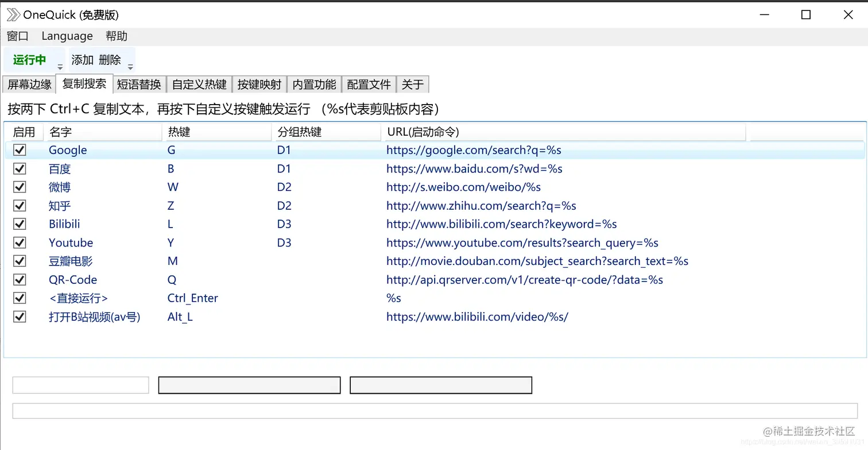Click the small empty name input field
Viewport: 868px width, 450px height.
click(x=81, y=385)
